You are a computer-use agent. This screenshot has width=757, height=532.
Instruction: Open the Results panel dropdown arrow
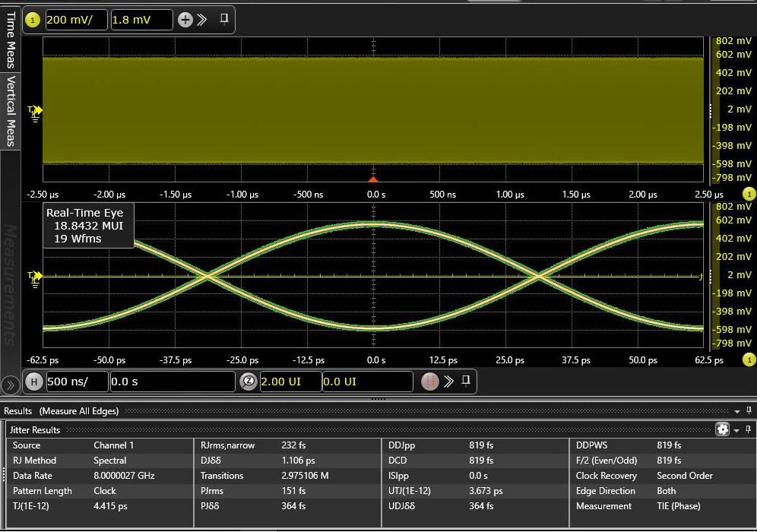pyautogui.click(x=736, y=411)
